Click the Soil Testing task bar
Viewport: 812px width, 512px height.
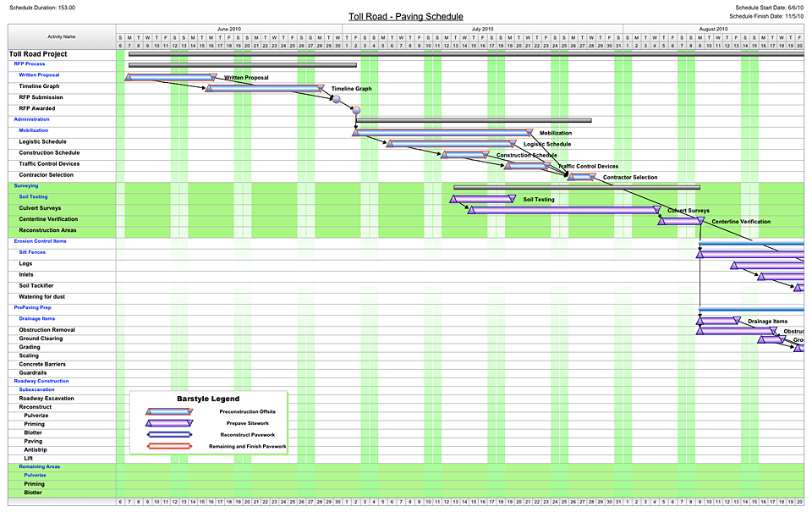point(482,199)
